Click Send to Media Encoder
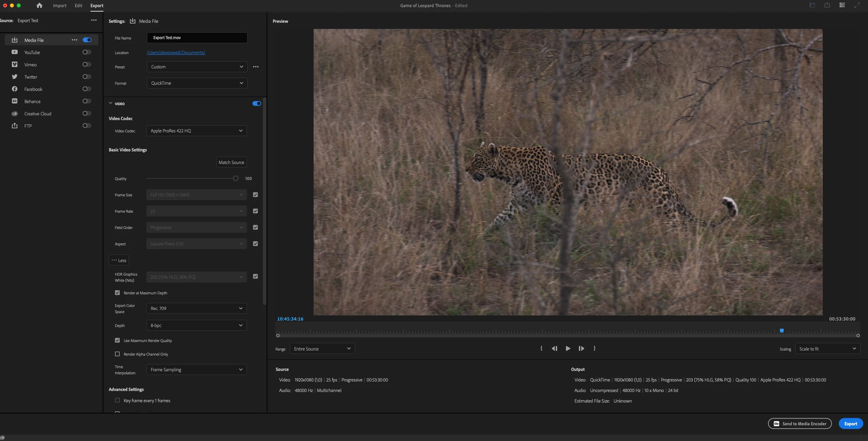The width and height of the screenshot is (868, 441). click(x=800, y=424)
